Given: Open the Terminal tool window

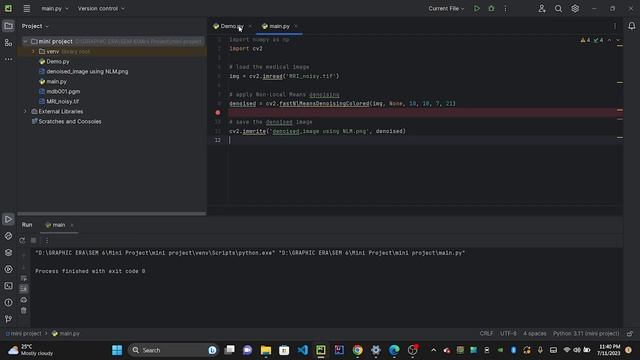Looking at the screenshot, I should tap(8, 286).
